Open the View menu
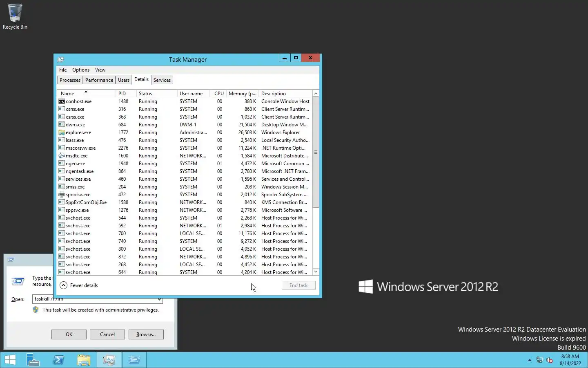This screenshot has width=588, height=368. (x=100, y=70)
